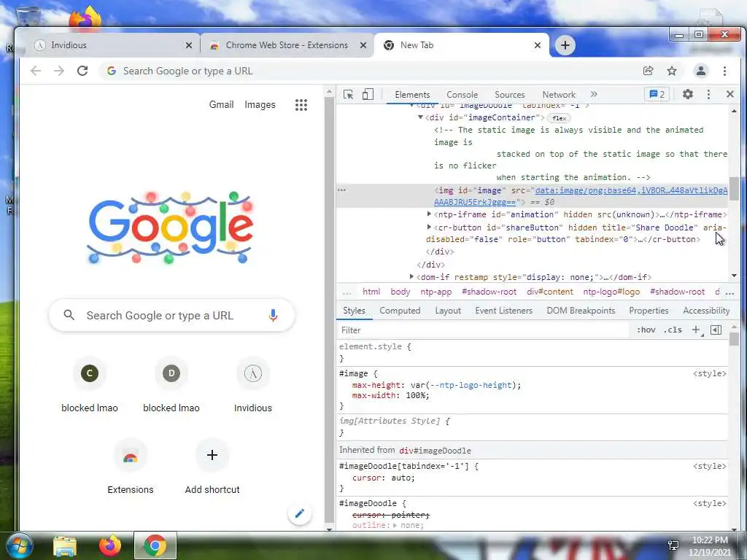The image size is (747, 560).
Task: Select html in the breadcrumb trail
Action: 371,292
